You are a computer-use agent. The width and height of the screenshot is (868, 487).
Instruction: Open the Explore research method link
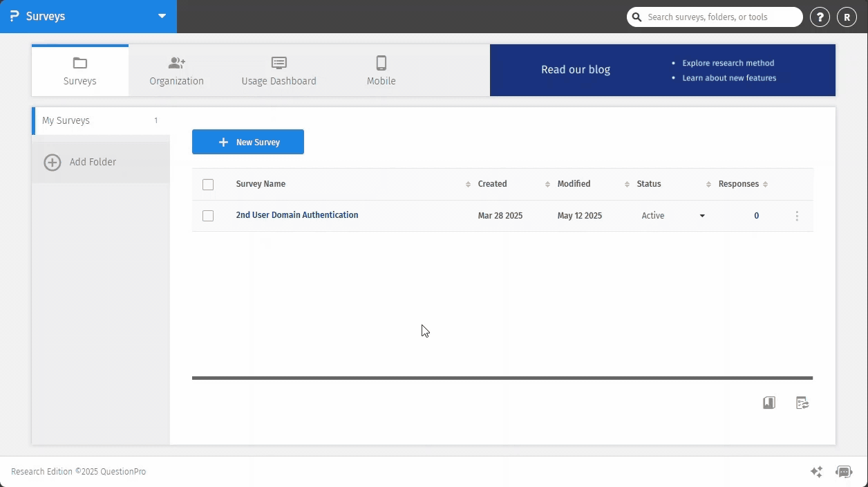(x=728, y=63)
